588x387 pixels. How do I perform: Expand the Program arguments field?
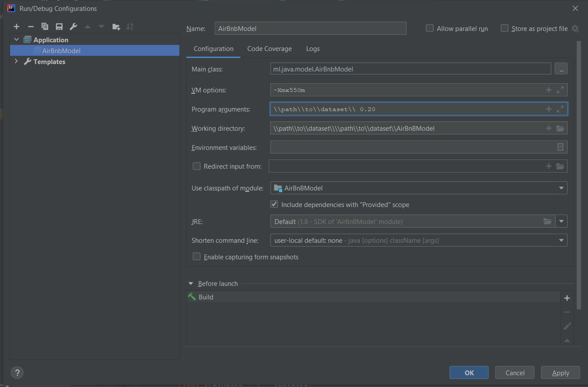[561, 109]
